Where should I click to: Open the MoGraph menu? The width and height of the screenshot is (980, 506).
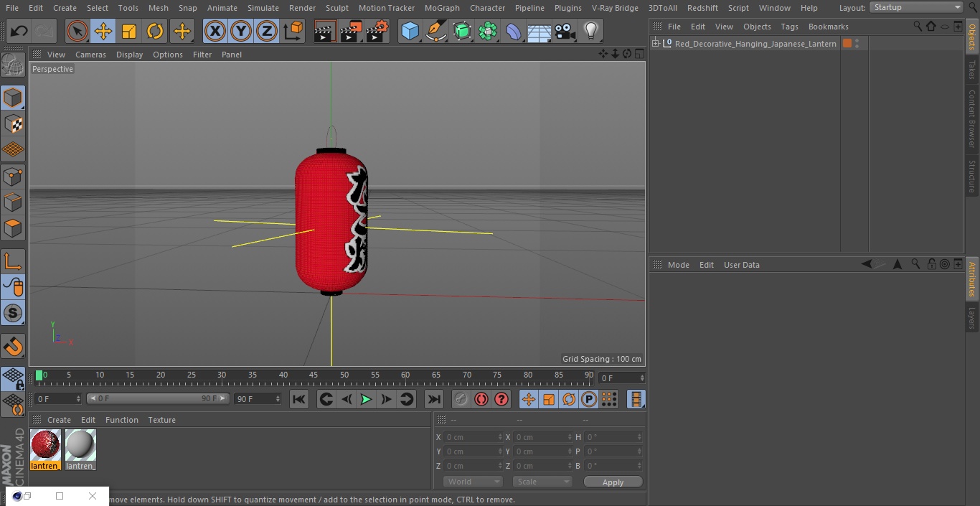(442, 8)
